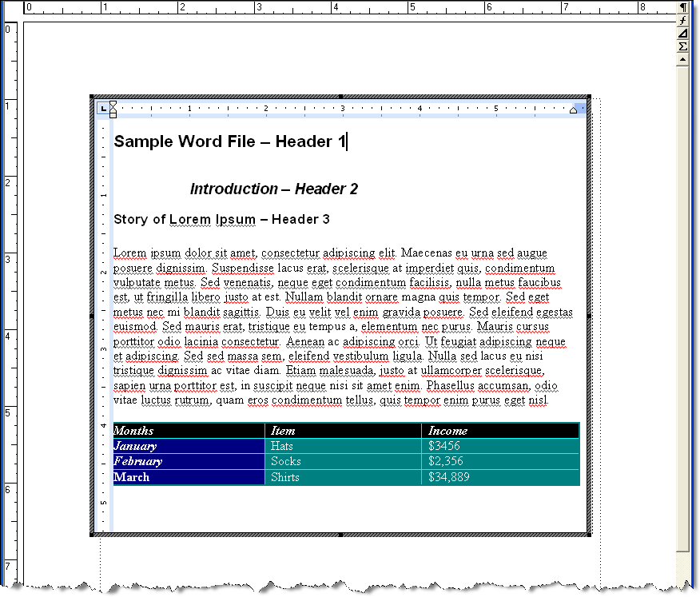Click the paragraph line starting 'Lorem ipsum dolor sit amet'
The image size is (700, 597).
click(330, 253)
